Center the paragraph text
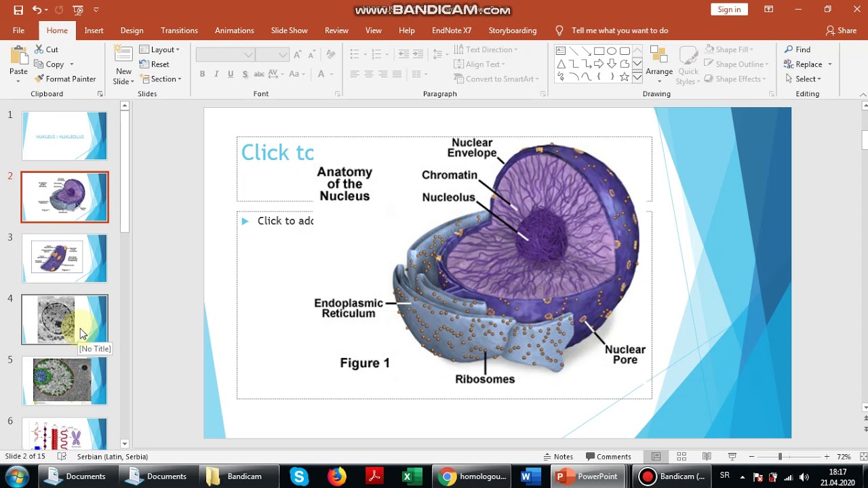The height and width of the screenshot is (488, 868). (x=369, y=74)
